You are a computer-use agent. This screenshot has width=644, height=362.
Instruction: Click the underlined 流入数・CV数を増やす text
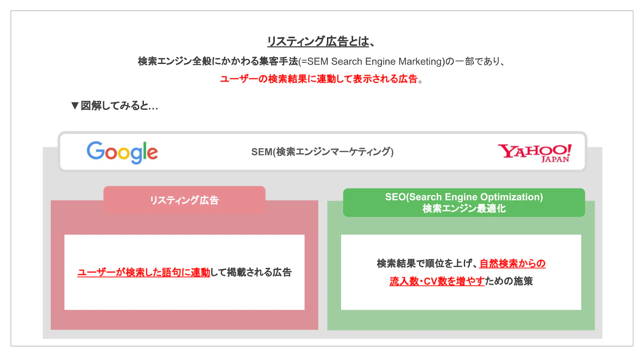(437, 281)
